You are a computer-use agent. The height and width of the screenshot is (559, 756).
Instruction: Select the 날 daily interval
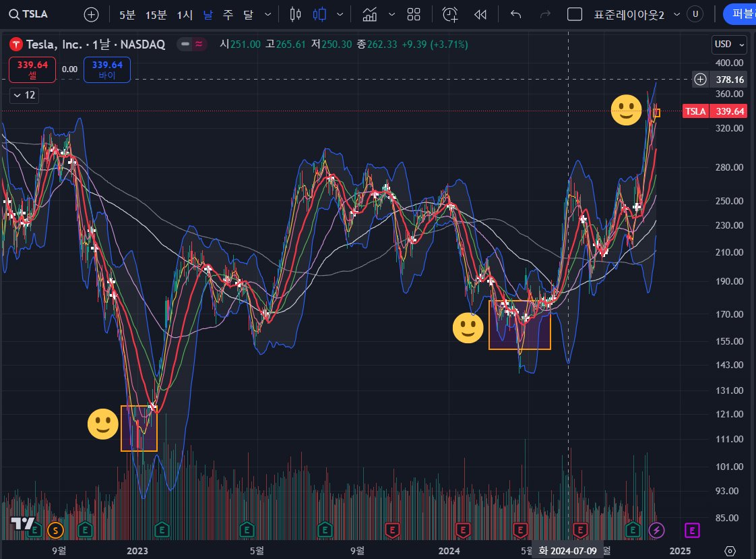point(208,15)
